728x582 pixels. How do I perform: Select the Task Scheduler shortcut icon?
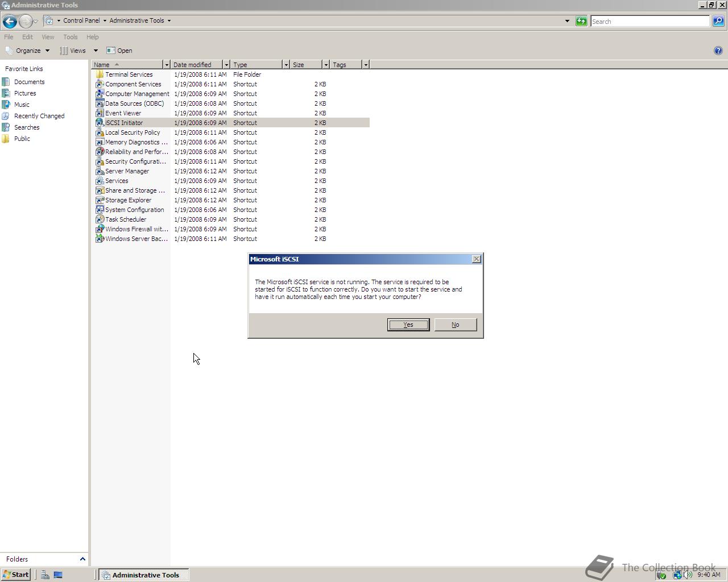(x=100, y=219)
